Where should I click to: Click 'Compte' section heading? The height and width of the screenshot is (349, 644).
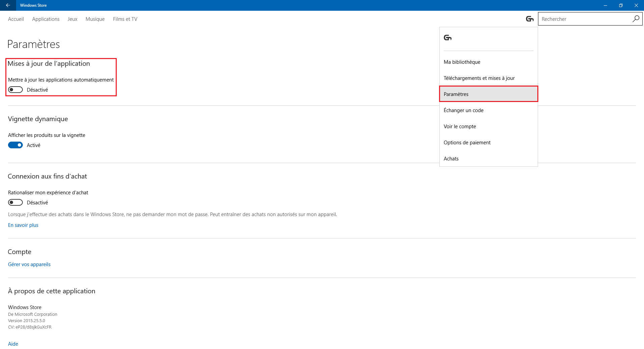coord(19,252)
